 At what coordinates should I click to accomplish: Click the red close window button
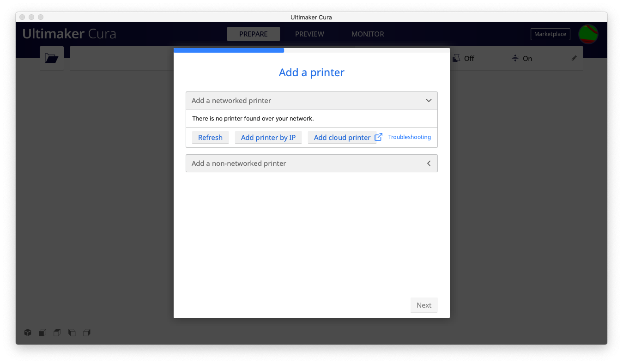pyautogui.click(x=22, y=17)
